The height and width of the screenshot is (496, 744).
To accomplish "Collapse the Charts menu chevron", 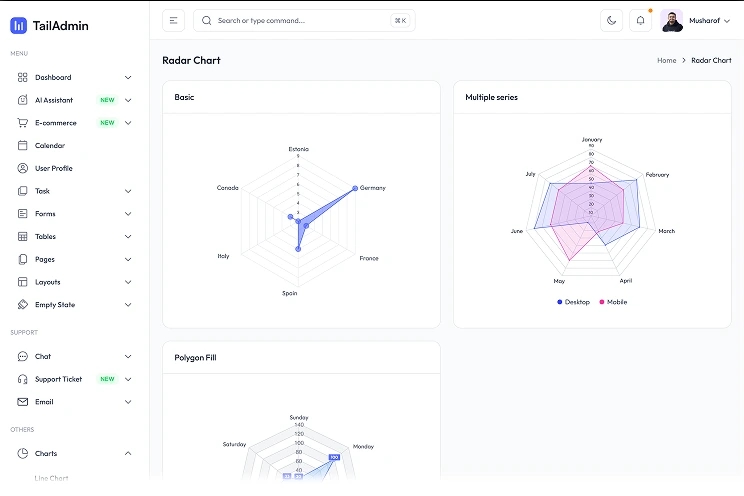I will pyautogui.click(x=128, y=453).
